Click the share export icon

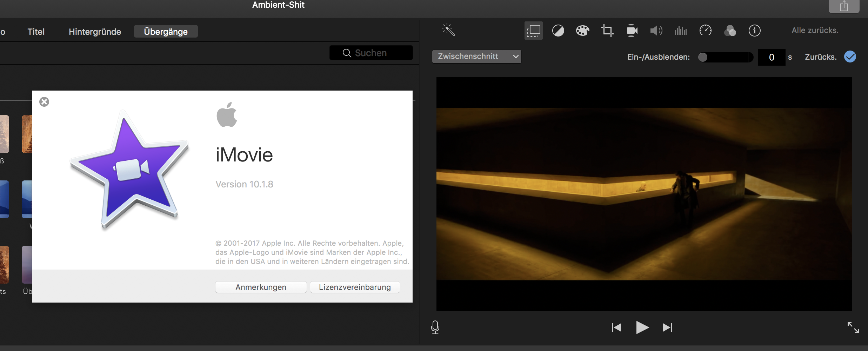pos(844,6)
